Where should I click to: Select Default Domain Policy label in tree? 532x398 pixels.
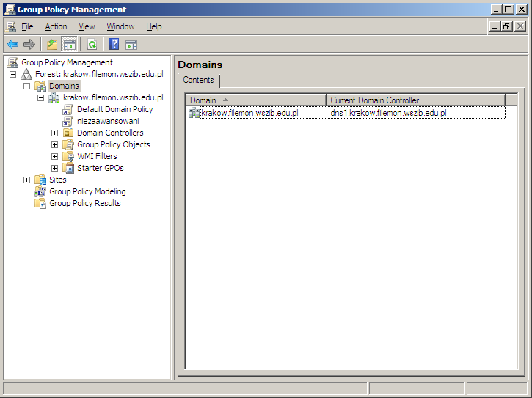click(115, 109)
